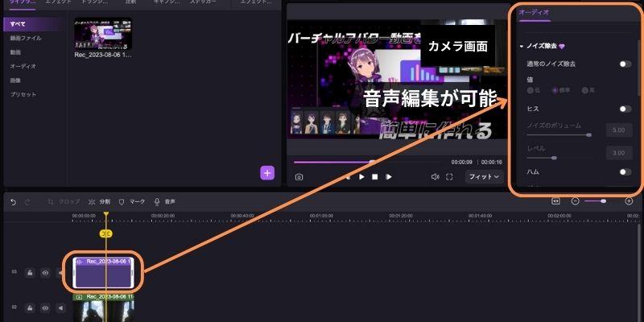Open the 画像 category
This screenshot has width=644, height=322.
click(x=15, y=80)
